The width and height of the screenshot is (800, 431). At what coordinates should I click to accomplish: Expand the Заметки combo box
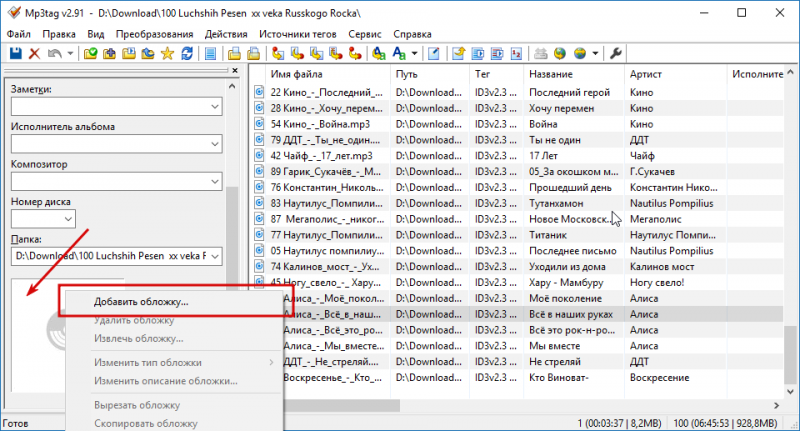(x=215, y=107)
